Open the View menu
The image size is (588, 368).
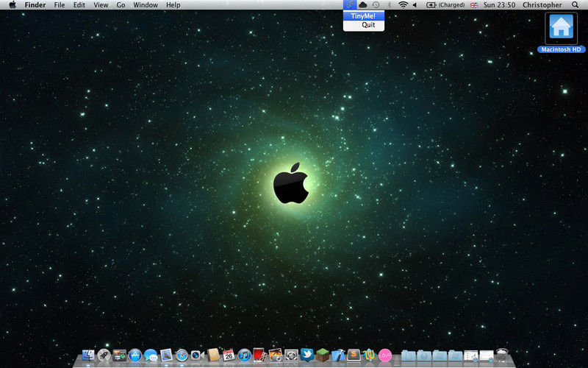[101, 5]
